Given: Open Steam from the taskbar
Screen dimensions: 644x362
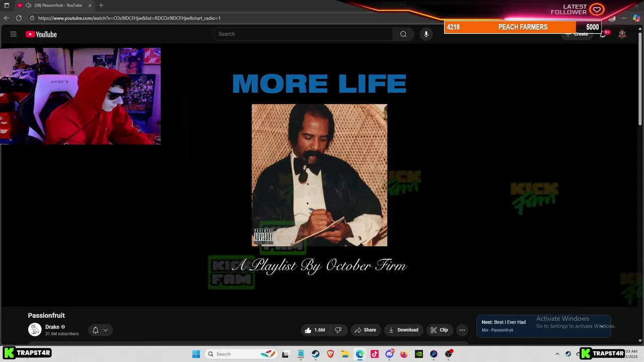Looking at the screenshot, I should (x=315, y=354).
